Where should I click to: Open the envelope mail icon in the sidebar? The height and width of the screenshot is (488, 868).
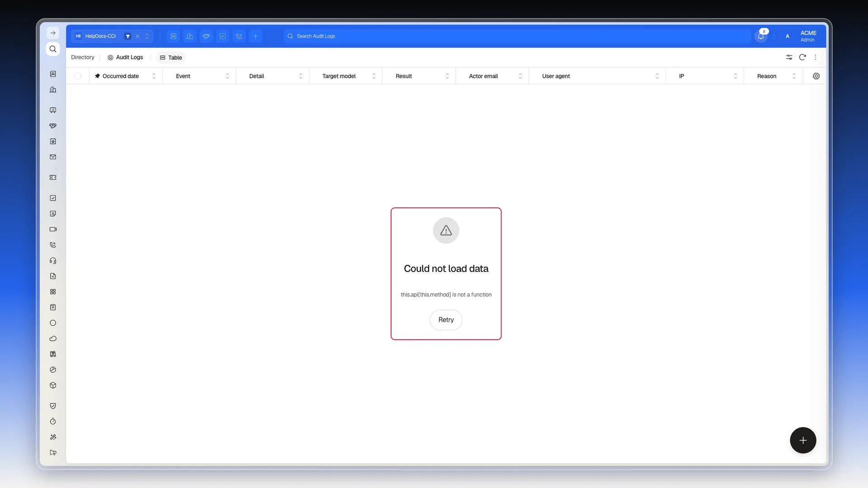53,157
